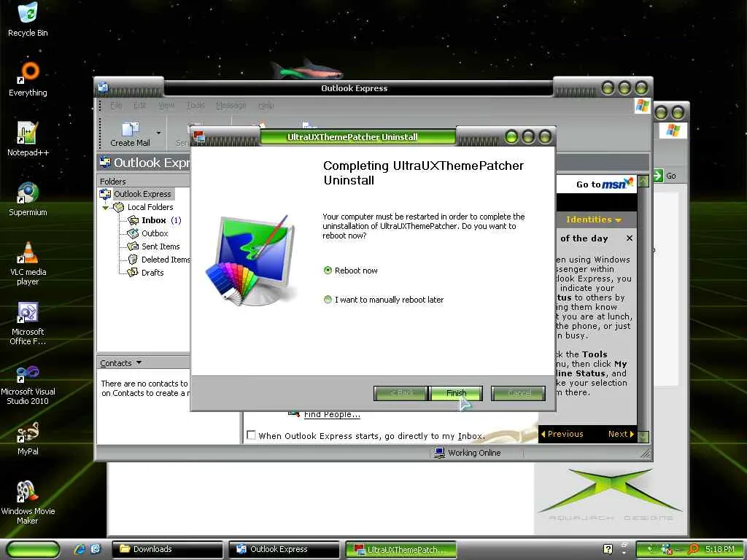Image resolution: width=747 pixels, height=560 pixels.
Task: Click the tips pane scroll up arrow
Action: pos(643,182)
